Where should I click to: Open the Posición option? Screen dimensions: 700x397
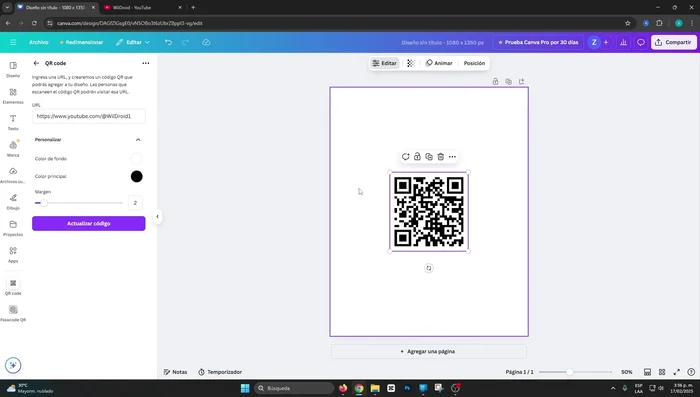[x=474, y=63]
